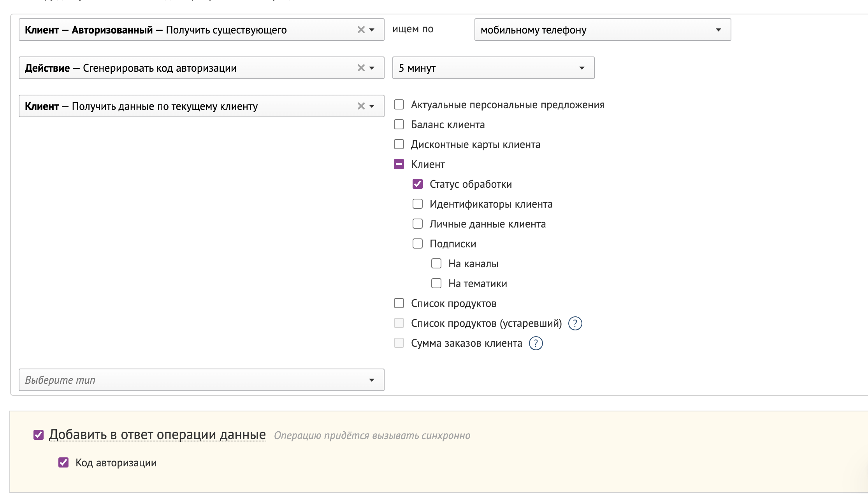This screenshot has height=494, width=868.
Task: Check the 'Баланс клиента' option
Action: pos(399,124)
